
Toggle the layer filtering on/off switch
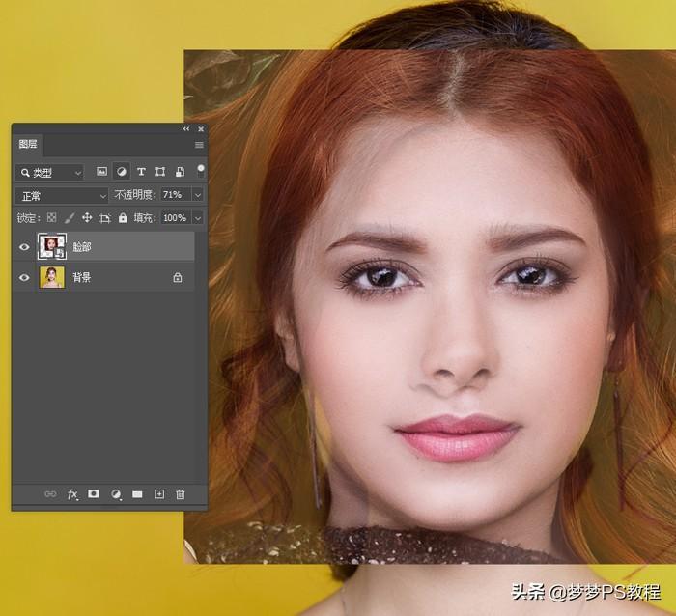coord(200,170)
